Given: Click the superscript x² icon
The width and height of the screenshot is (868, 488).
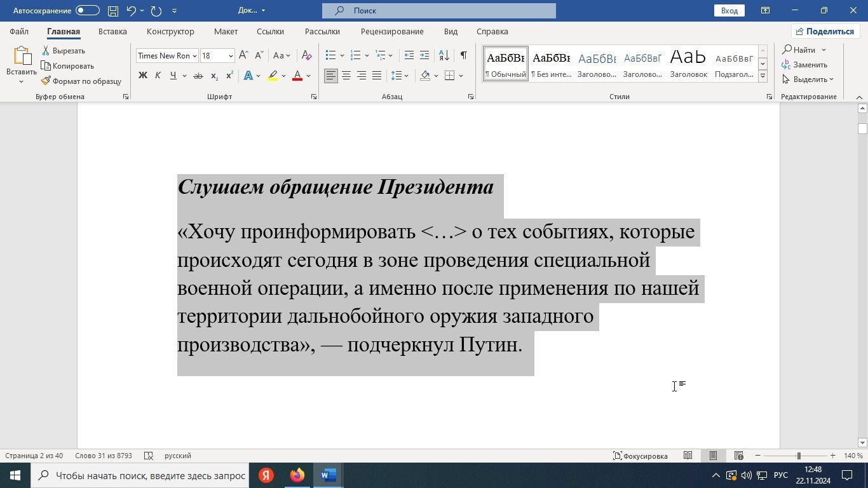Looking at the screenshot, I should [x=229, y=76].
